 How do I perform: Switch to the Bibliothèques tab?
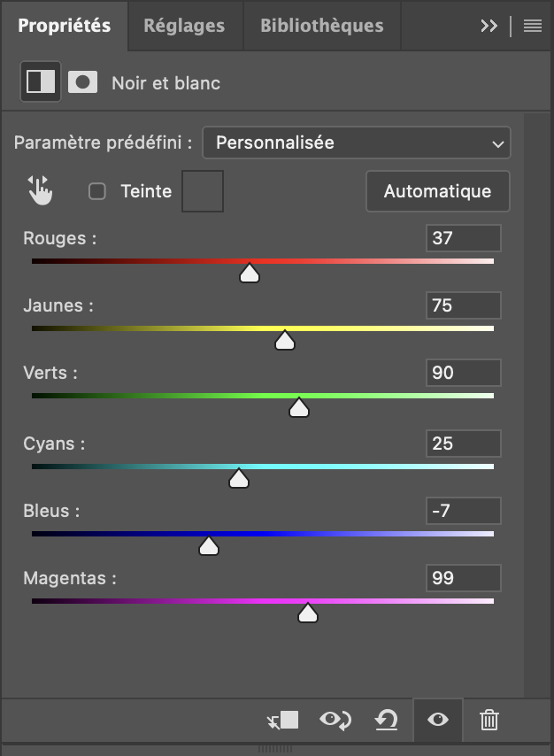tap(321, 26)
